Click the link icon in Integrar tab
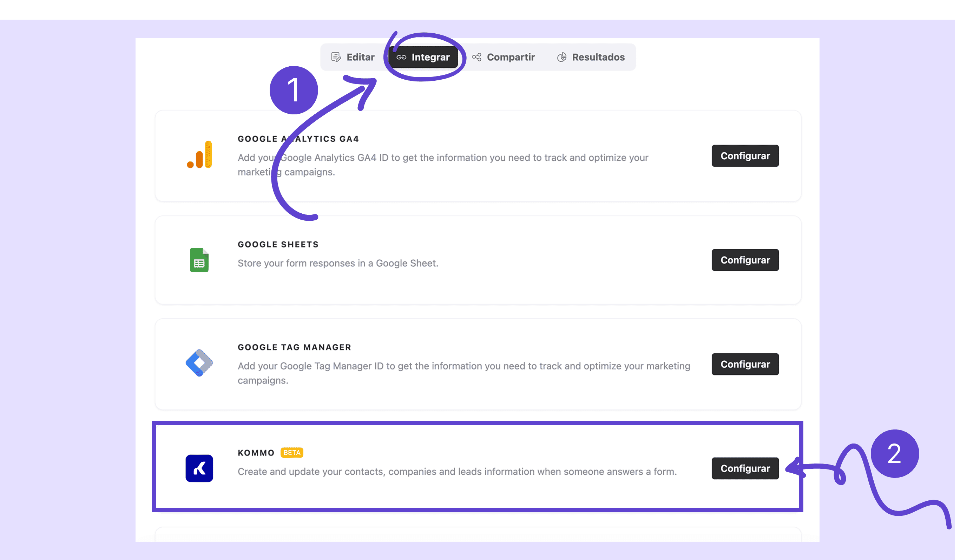This screenshot has width=967, height=560. click(401, 57)
